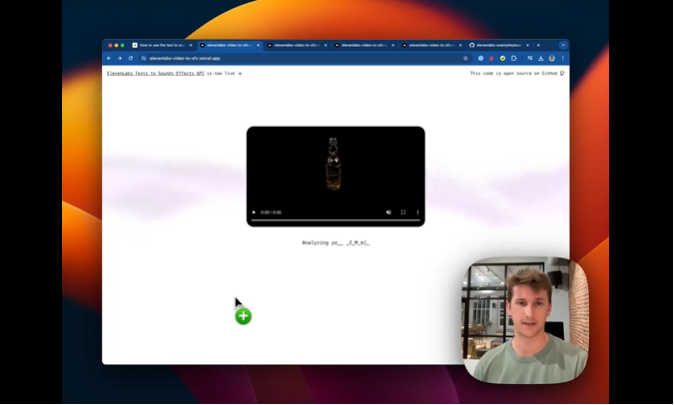Open the tab search dropdown arrow
674x405 pixels.
[x=563, y=45]
